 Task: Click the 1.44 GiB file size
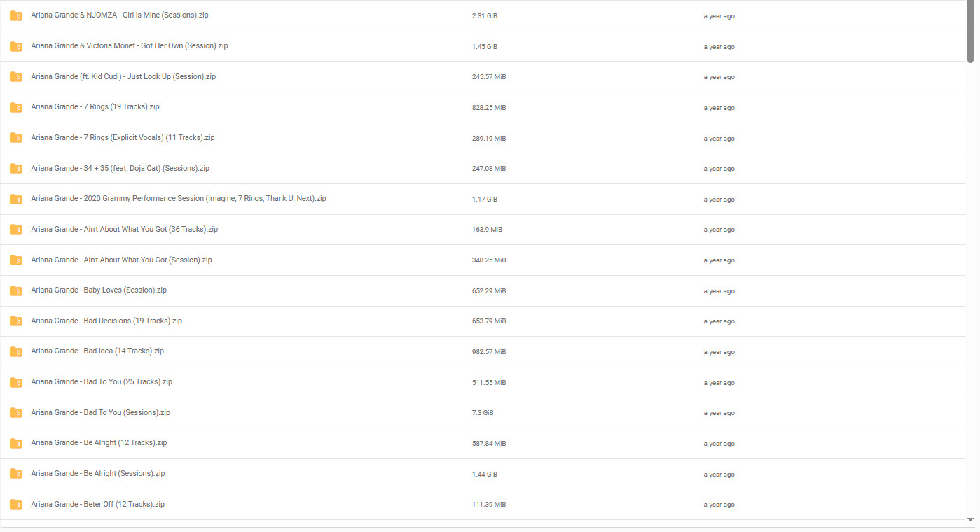[x=485, y=475]
